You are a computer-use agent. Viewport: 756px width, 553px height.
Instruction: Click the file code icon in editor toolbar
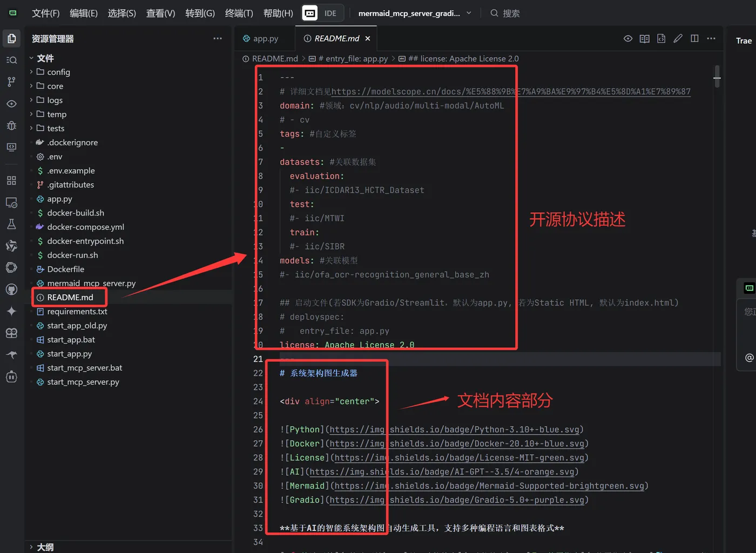[x=661, y=38]
